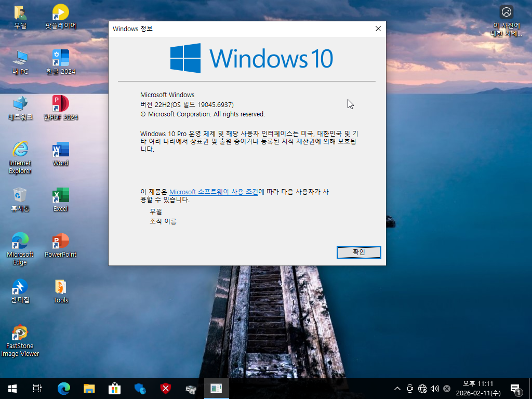Open Microsoft Store from the taskbar
The image size is (532, 399).
point(115,389)
